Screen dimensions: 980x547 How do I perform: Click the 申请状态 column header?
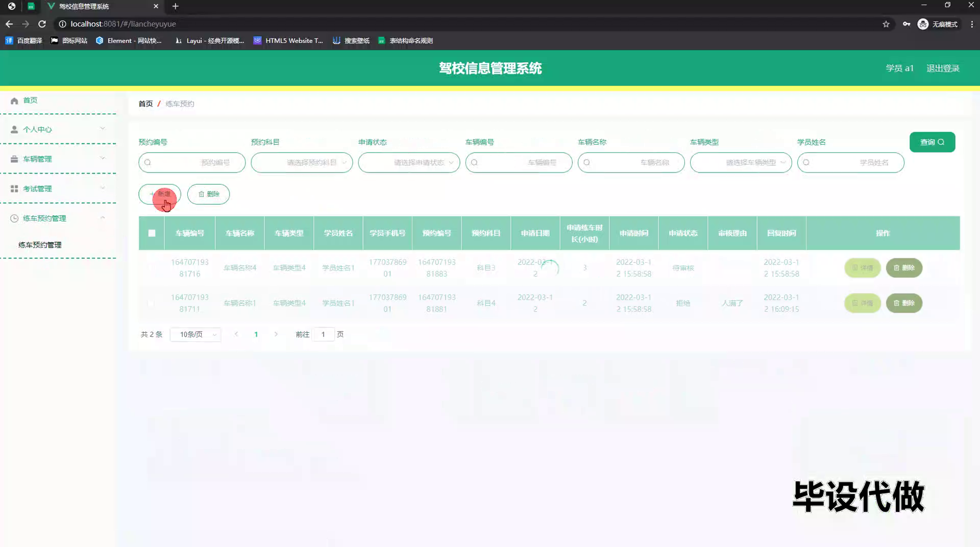click(x=683, y=233)
